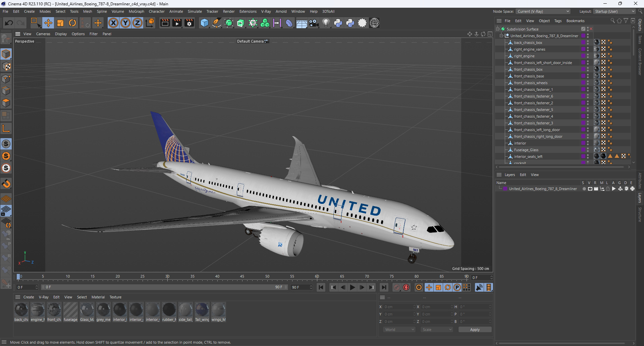The height and width of the screenshot is (346, 644).
Task: Toggle the lock icon on Dreamliner layer
Action: (x=608, y=189)
